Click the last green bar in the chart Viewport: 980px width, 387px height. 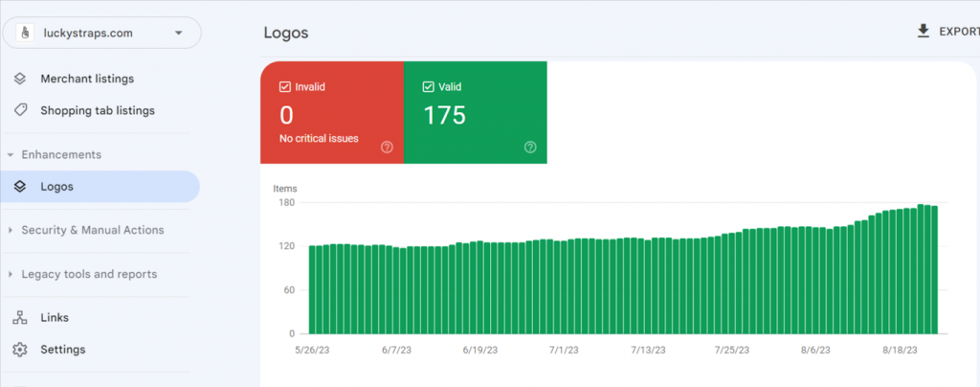(x=934, y=270)
